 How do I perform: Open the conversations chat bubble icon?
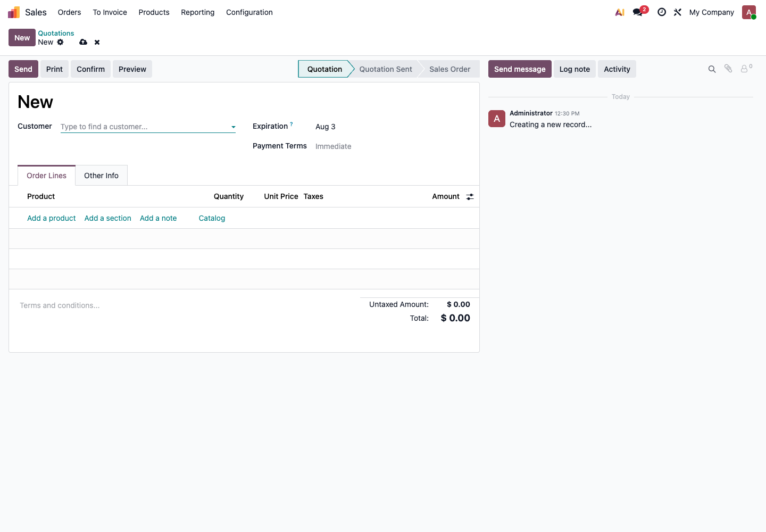pos(638,12)
